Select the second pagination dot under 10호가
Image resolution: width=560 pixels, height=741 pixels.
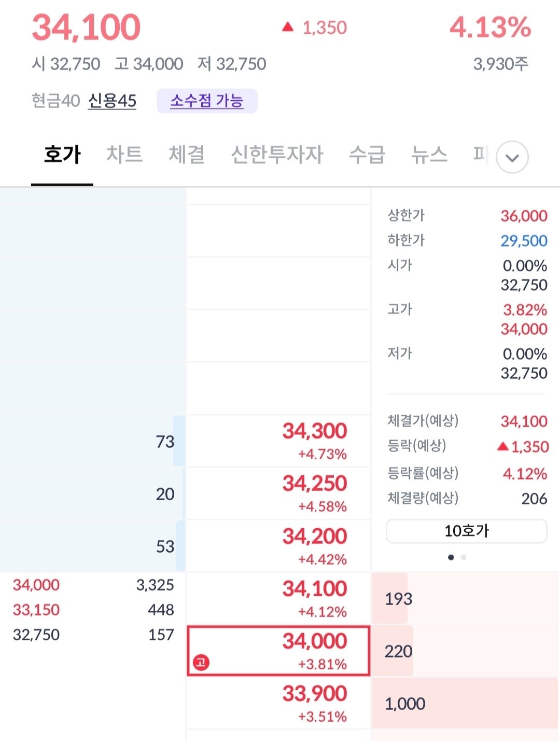coord(463,556)
